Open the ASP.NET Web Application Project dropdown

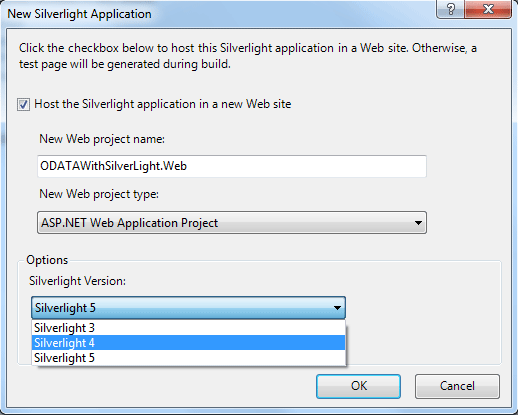coord(232,222)
